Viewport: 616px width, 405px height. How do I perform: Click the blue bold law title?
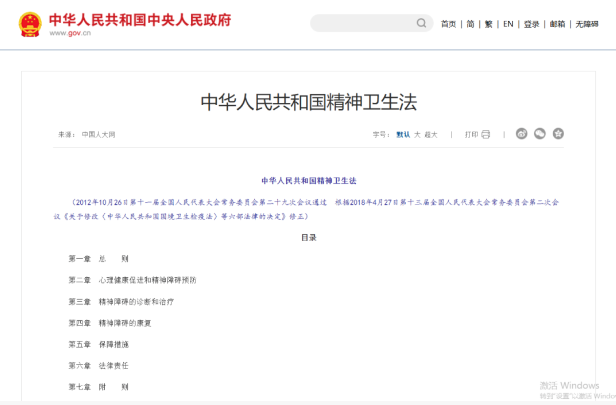309,181
